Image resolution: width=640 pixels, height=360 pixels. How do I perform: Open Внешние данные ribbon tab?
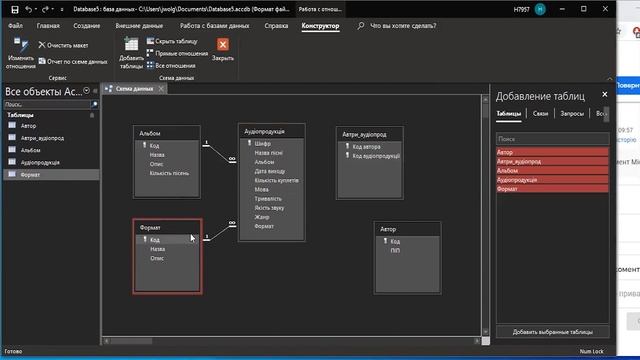(139, 26)
